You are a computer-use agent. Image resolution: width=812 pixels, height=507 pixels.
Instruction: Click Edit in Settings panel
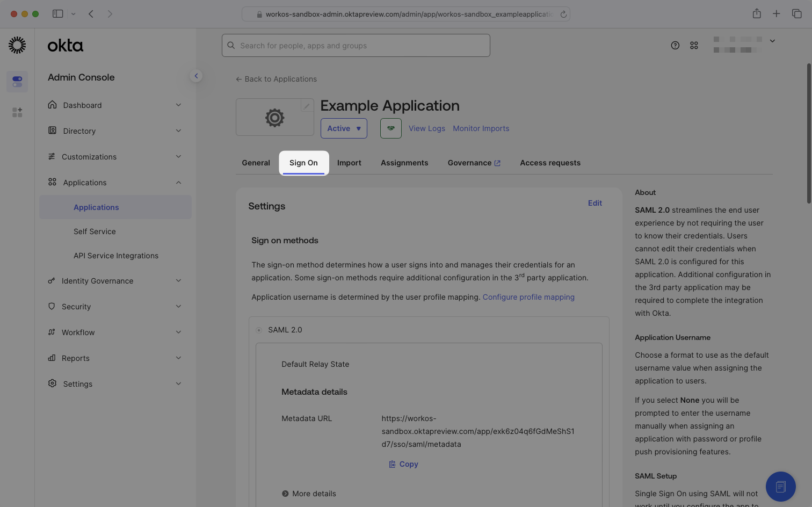[x=595, y=203]
